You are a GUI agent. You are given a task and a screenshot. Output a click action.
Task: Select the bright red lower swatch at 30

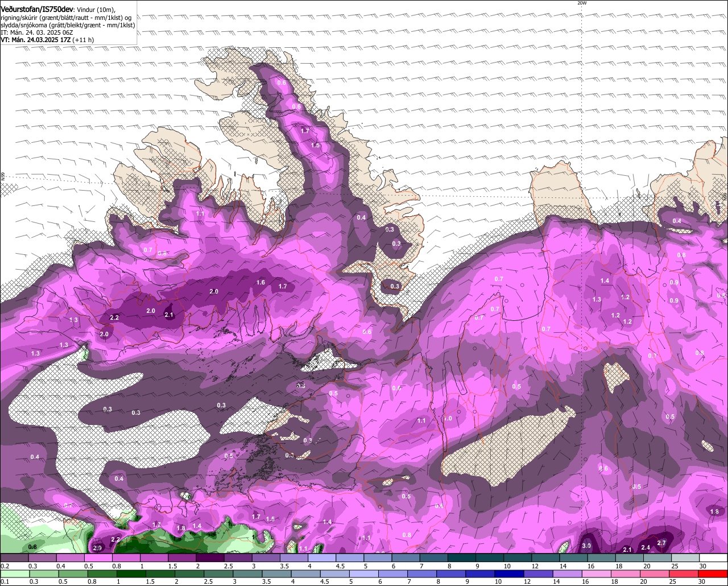pyautogui.click(x=714, y=574)
